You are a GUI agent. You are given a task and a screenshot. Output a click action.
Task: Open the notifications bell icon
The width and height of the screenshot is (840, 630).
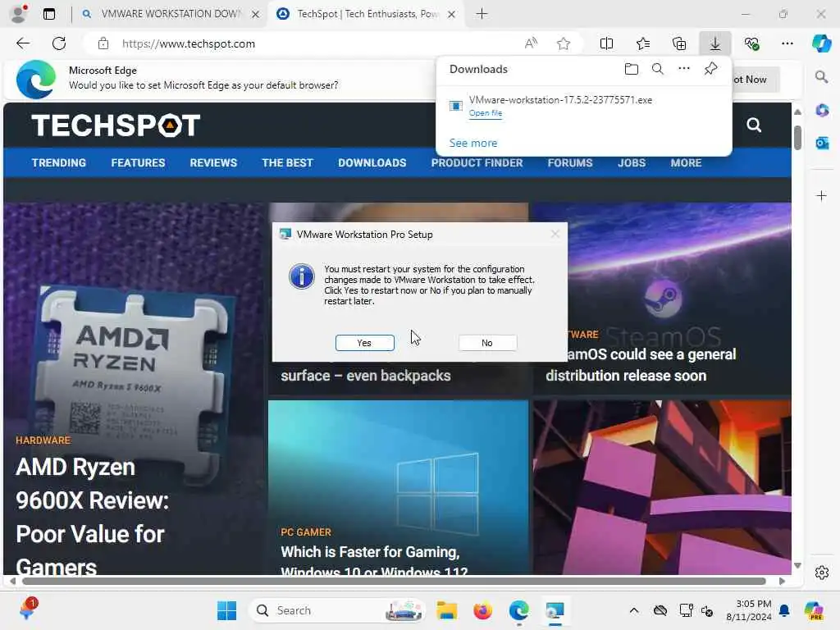tap(784, 610)
